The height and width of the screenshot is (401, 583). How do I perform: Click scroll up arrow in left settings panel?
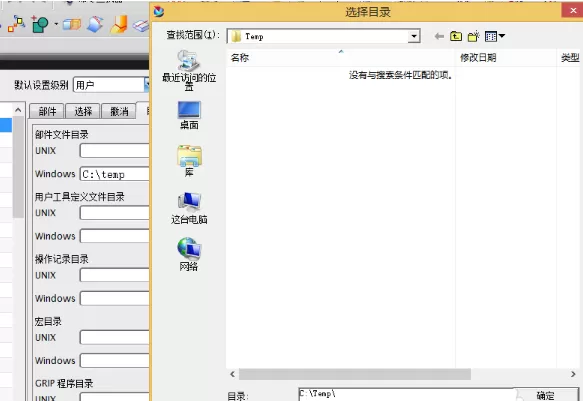click(x=18, y=110)
